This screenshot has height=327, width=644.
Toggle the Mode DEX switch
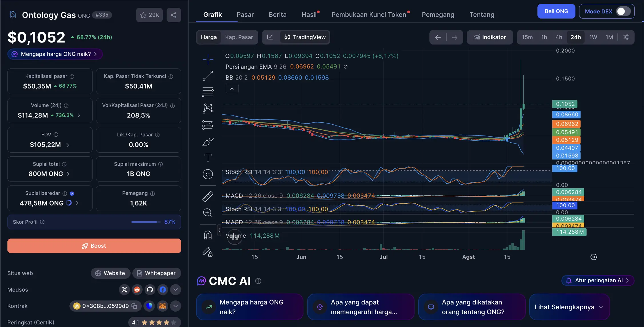pos(623,11)
